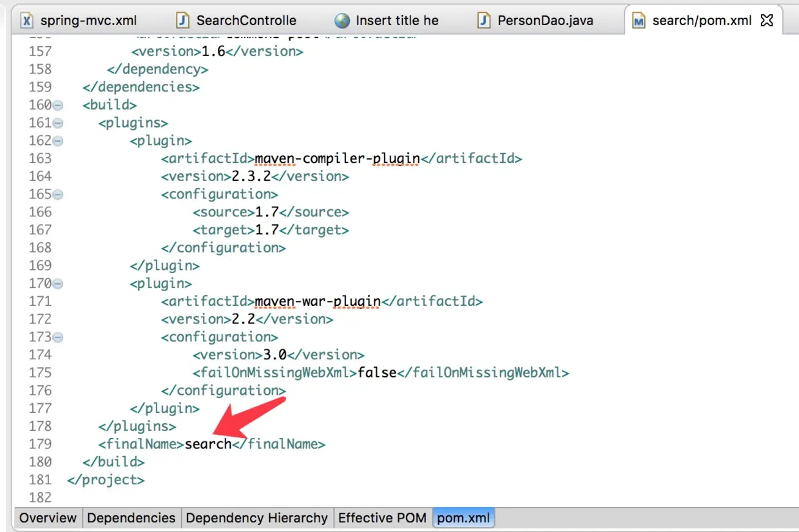Collapse the configuration element at line 165
The image size is (799, 532).
tap(58, 195)
